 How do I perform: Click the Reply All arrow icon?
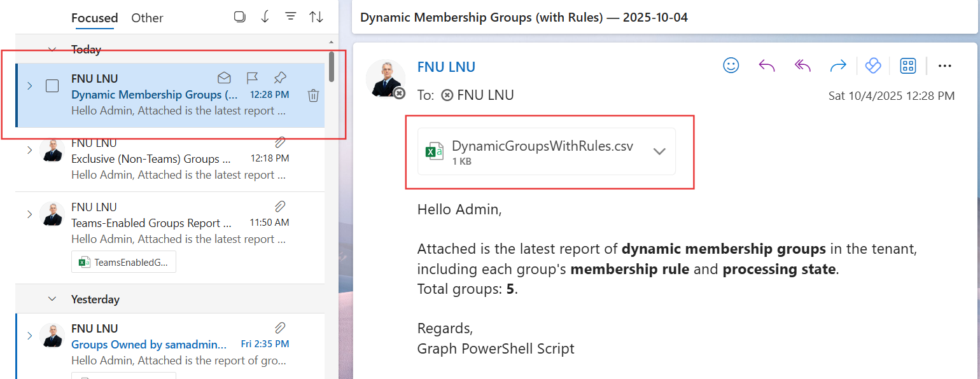[802, 65]
